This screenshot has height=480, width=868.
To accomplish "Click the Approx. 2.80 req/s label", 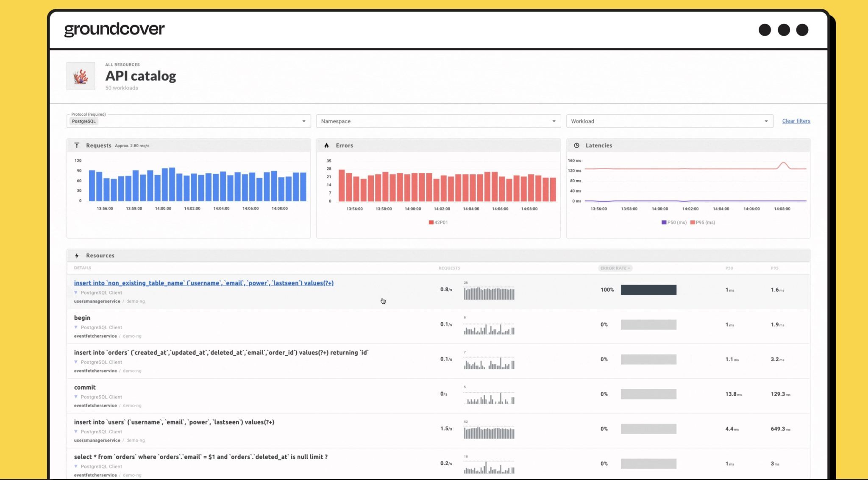I will coord(132,145).
